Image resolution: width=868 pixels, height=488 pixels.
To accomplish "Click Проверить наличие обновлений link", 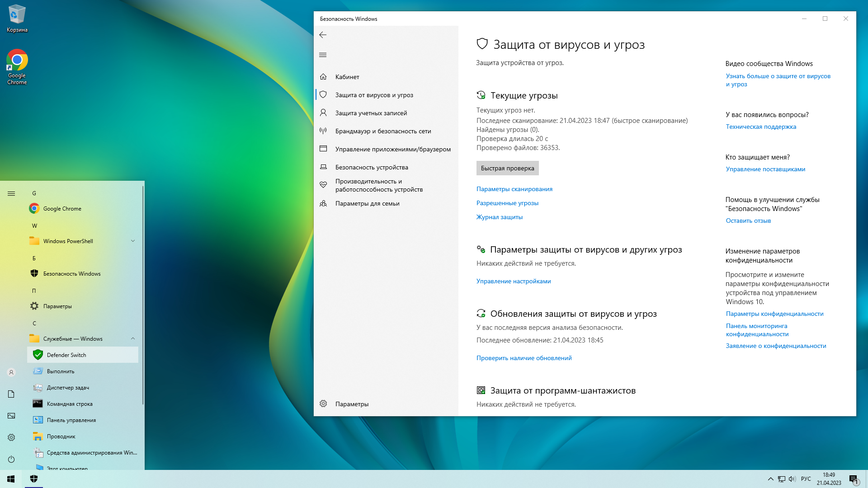I will point(524,358).
